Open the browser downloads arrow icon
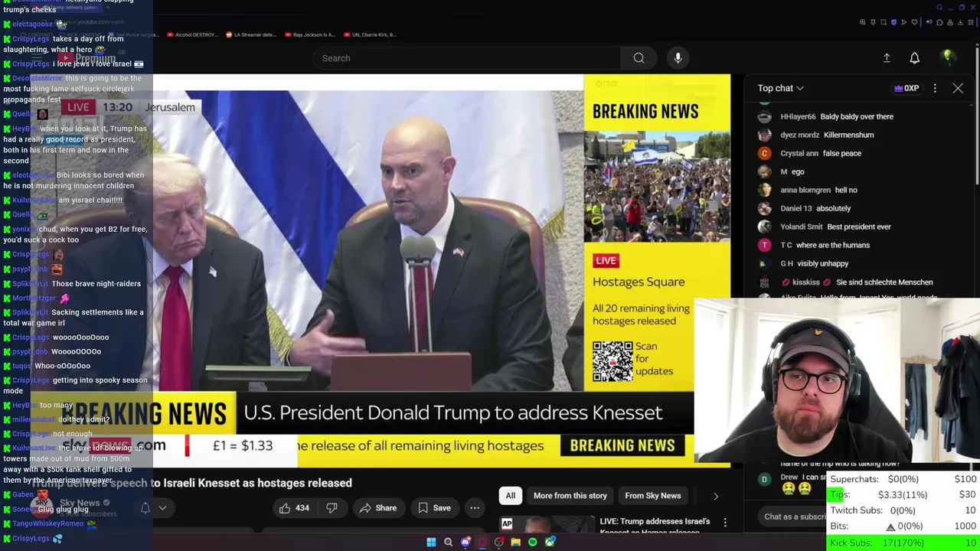Viewport: 980px width, 551px height. tap(960, 22)
